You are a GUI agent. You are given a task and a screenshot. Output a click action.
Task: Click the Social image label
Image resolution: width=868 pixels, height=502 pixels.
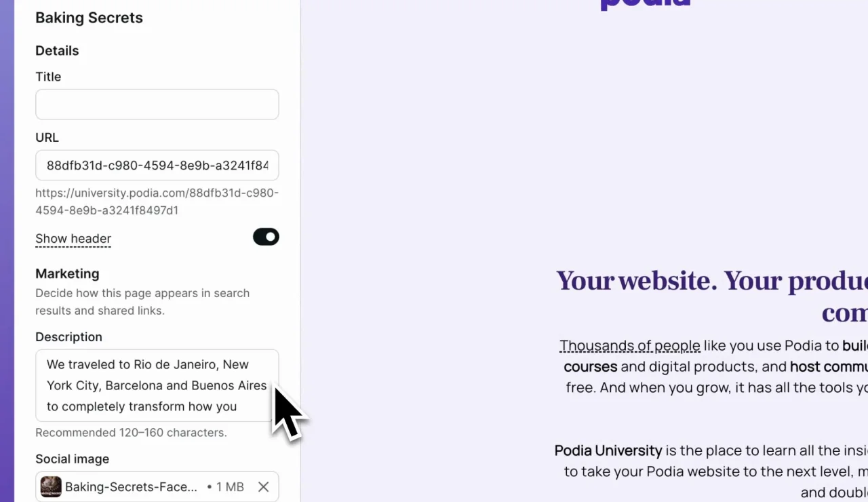[72, 459]
